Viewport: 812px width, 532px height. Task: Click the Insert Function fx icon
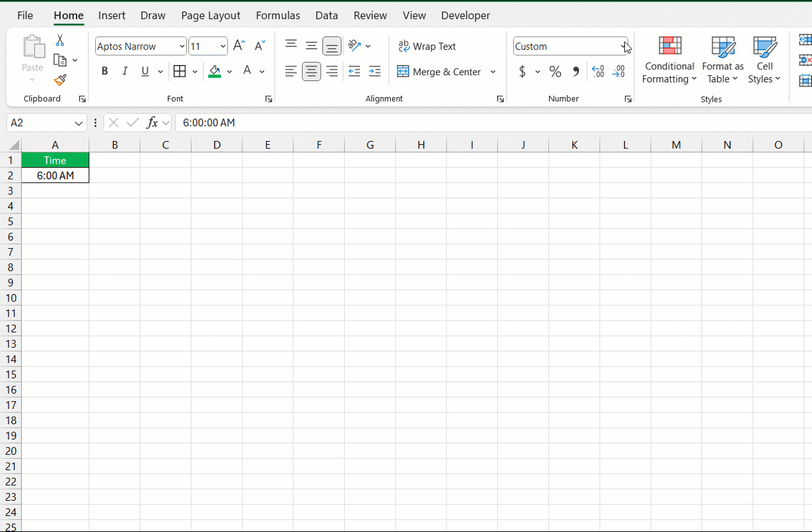(x=152, y=122)
